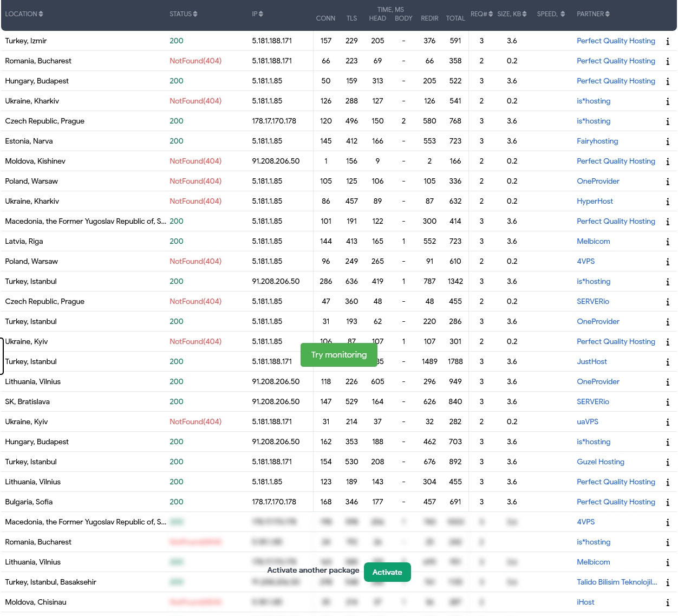Open info icon for Bulgaria, Sofia row

667,502
